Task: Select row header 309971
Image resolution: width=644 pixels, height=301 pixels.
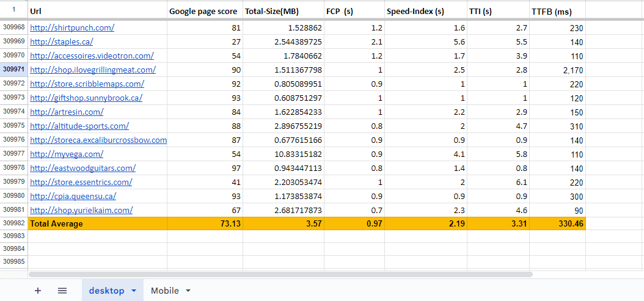Action: click(14, 70)
